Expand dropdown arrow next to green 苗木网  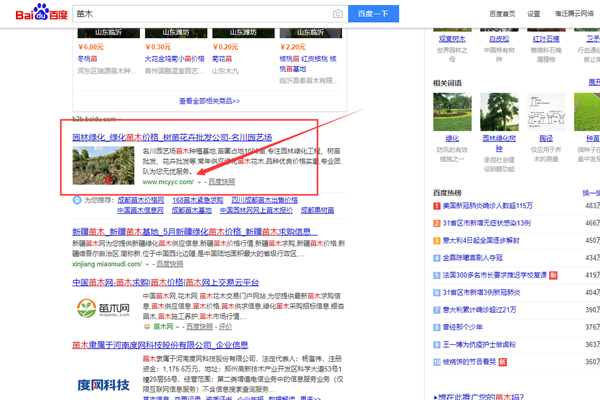click(x=178, y=327)
